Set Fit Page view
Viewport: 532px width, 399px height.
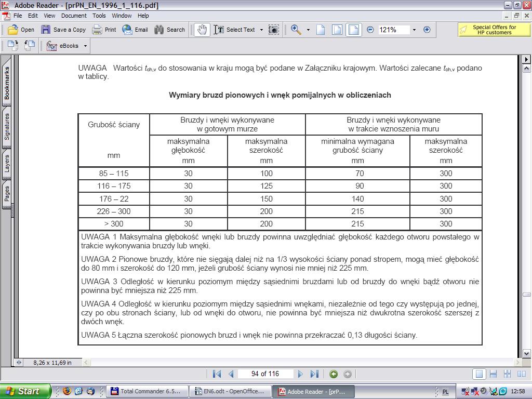[337, 30]
